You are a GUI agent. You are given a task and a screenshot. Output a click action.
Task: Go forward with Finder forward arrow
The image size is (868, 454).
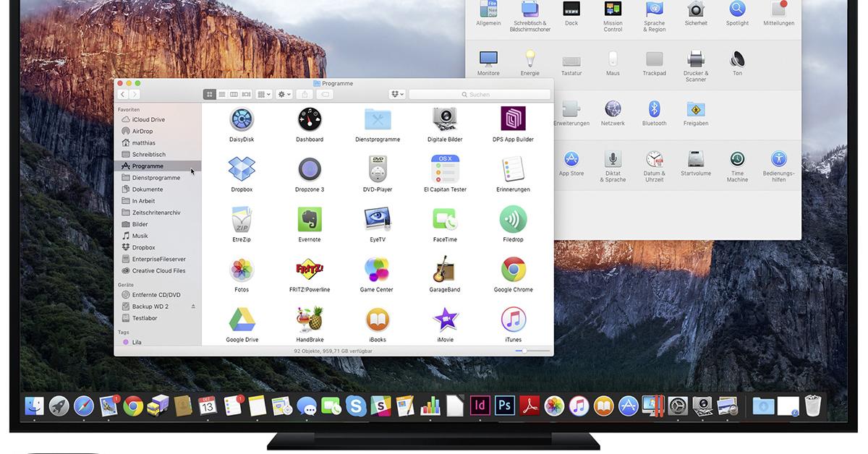point(135,95)
